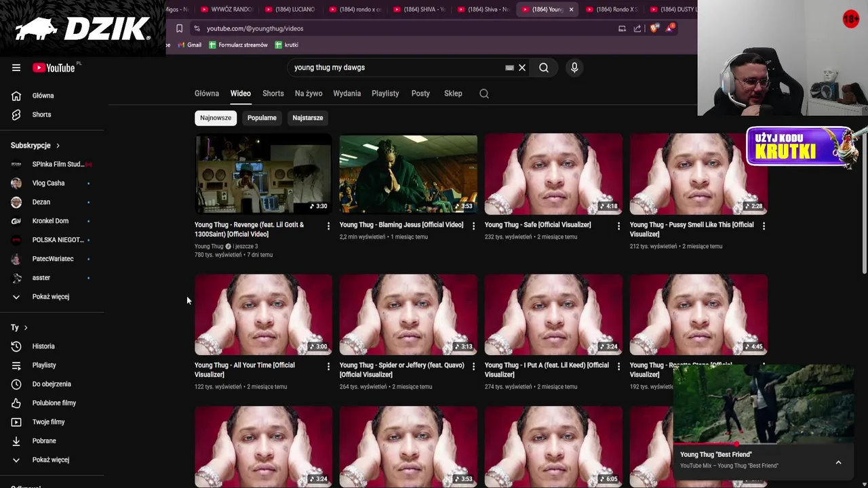This screenshot has height=488, width=868.
Task: Open Gmail bookmark
Action: click(x=189, y=45)
